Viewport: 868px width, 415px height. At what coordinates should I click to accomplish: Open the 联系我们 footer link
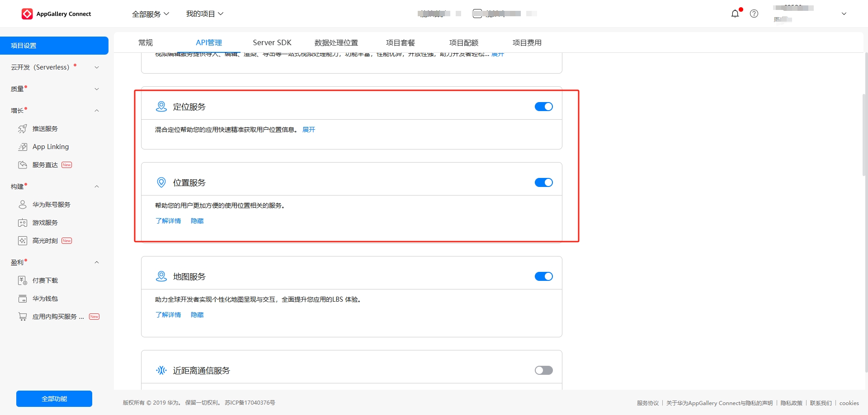coord(821,403)
